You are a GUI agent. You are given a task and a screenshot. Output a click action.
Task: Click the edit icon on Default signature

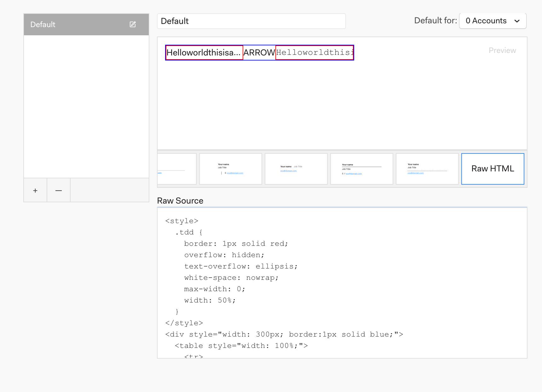[x=133, y=24]
